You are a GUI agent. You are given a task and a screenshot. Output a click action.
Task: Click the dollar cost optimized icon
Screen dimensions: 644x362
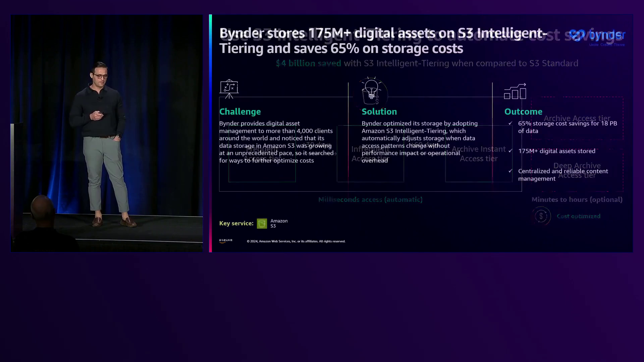point(541,216)
